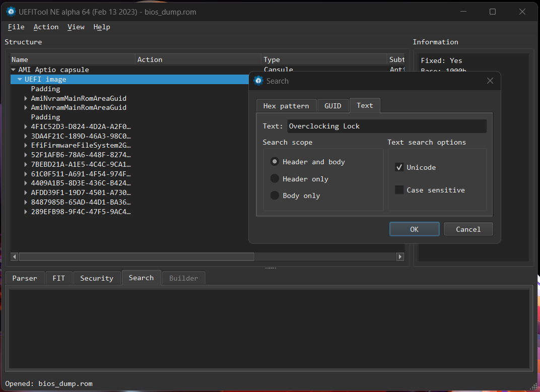540x392 pixels.
Task: Click the Search dialog gear icon
Action: [258, 81]
